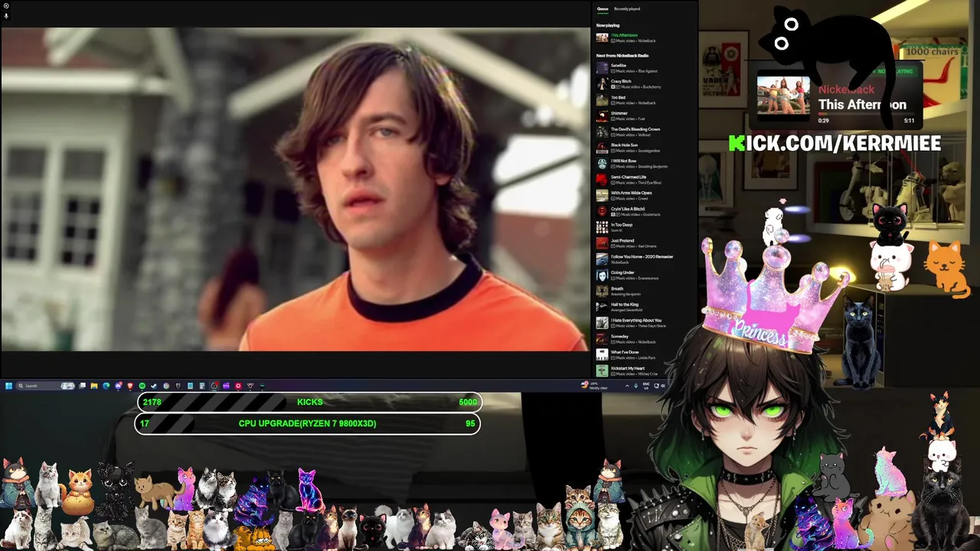Viewport: 980px width, 551px height.
Task: Click the KICK.COM/KERRMIEE channel text
Action: 835,143
